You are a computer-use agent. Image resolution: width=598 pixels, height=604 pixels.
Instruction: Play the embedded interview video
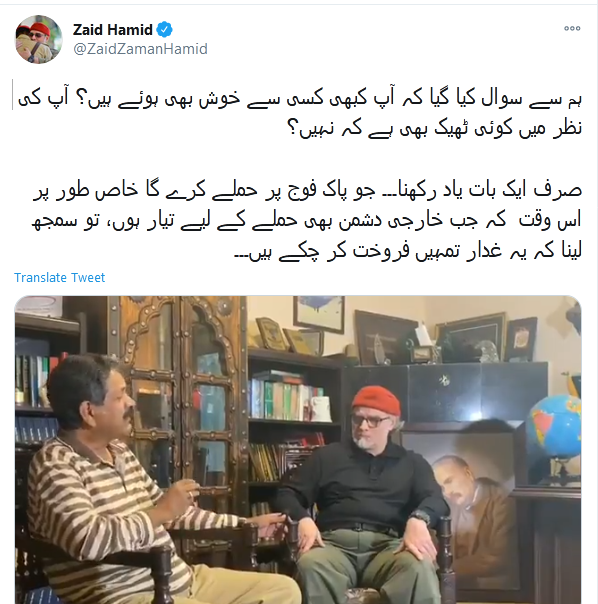298,450
